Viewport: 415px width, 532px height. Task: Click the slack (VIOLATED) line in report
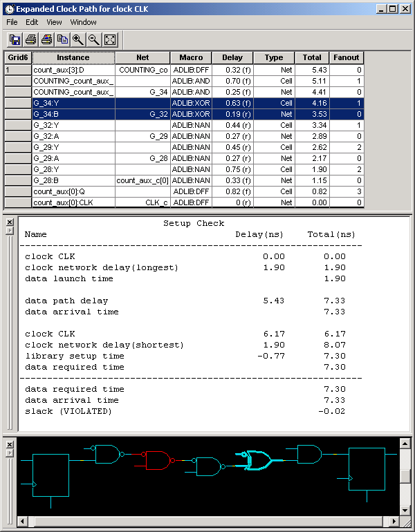(185, 411)
